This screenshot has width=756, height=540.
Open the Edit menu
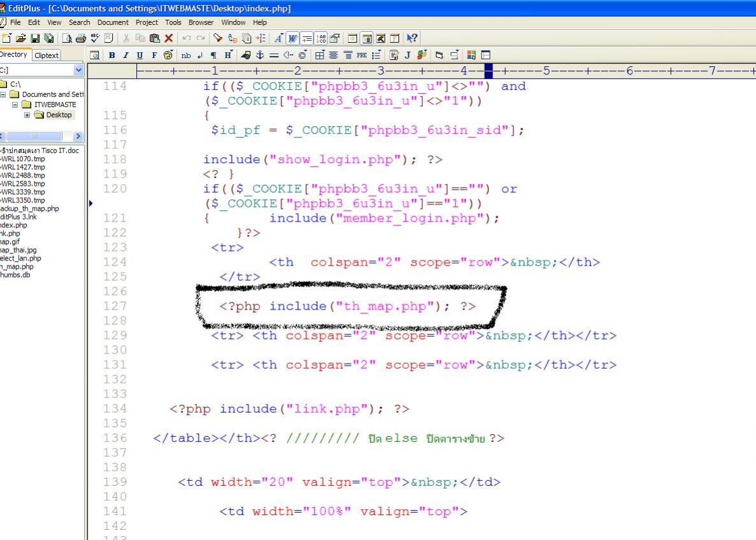tap(34, 22)
